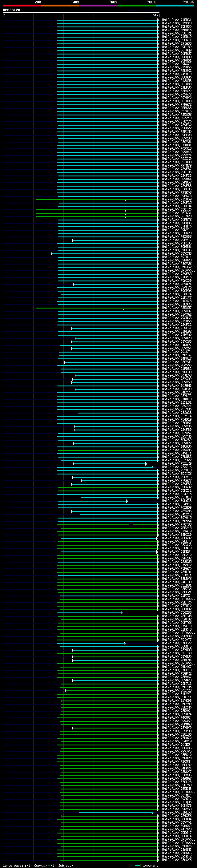Select hit UniRef100_P12860

[x=177, y=321]
